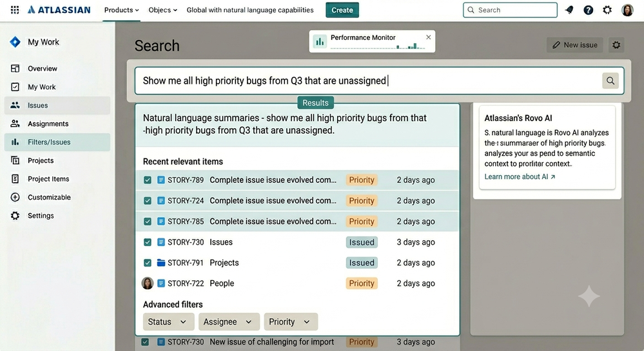
Task: Click the search magnifier submit button
Action: [610, 81]
